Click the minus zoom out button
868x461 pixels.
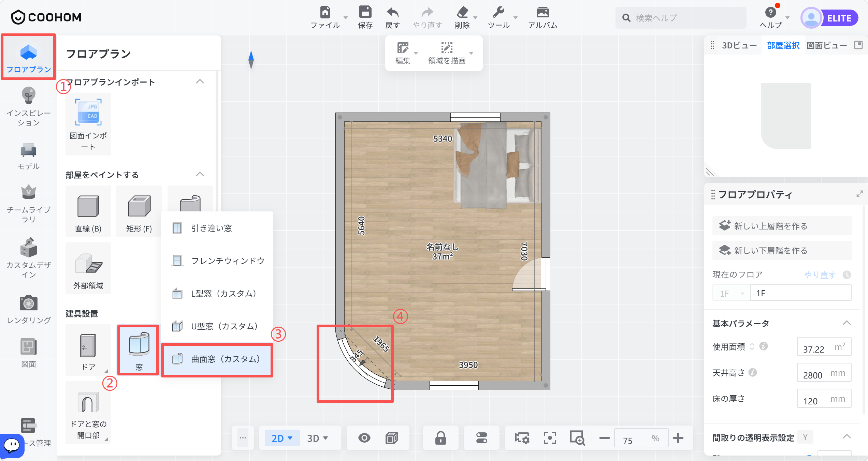[x=604, y=438]
